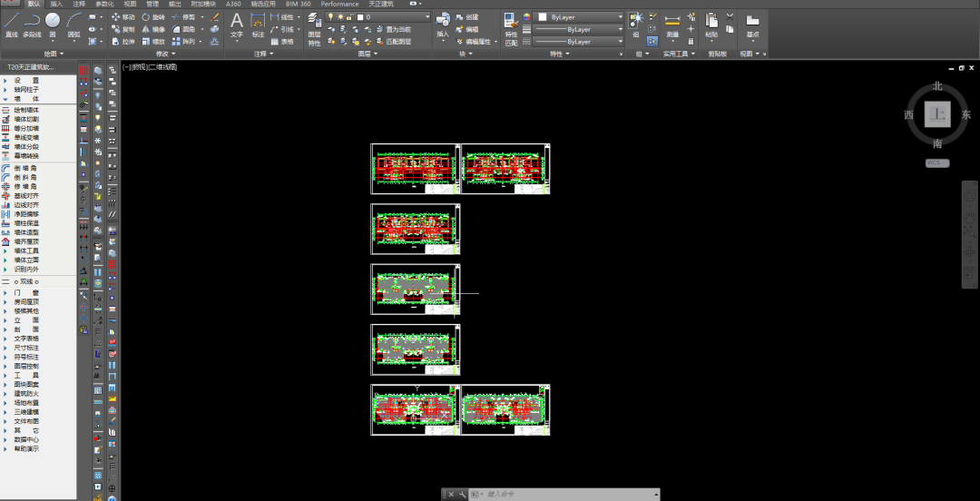
Task: Click the 组 (Group) tool
Action: click(x=636, y=25)
